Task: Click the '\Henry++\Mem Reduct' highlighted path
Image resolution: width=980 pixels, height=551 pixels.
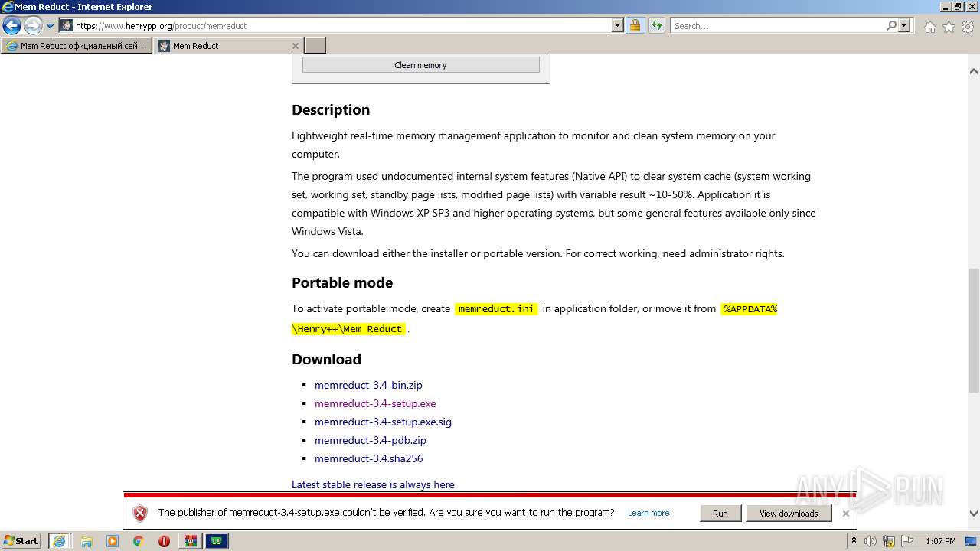Action: (x=348, y=329)
